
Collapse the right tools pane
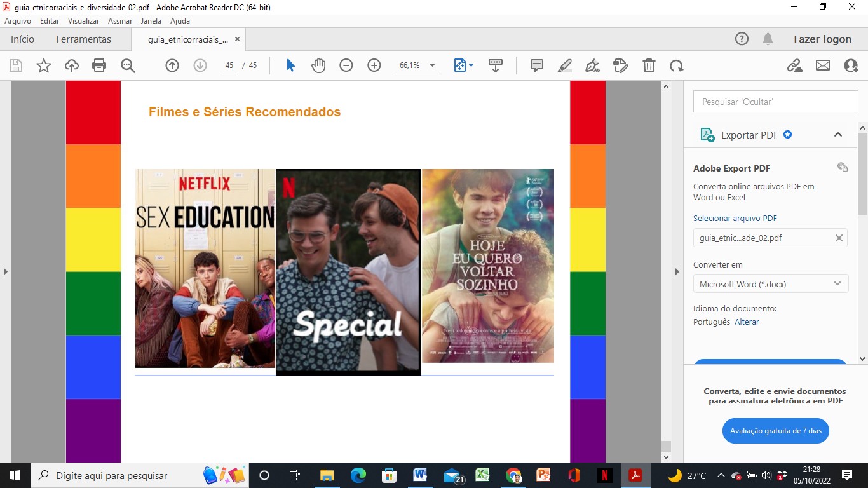[677, 271]
